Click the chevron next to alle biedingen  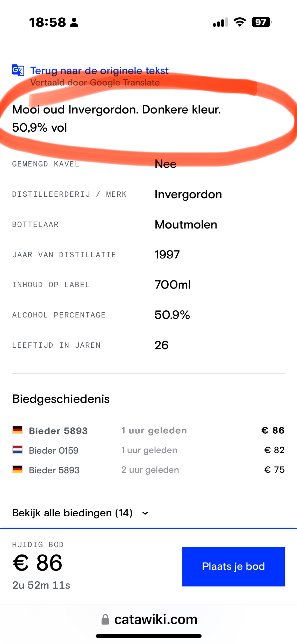point(145,513)
